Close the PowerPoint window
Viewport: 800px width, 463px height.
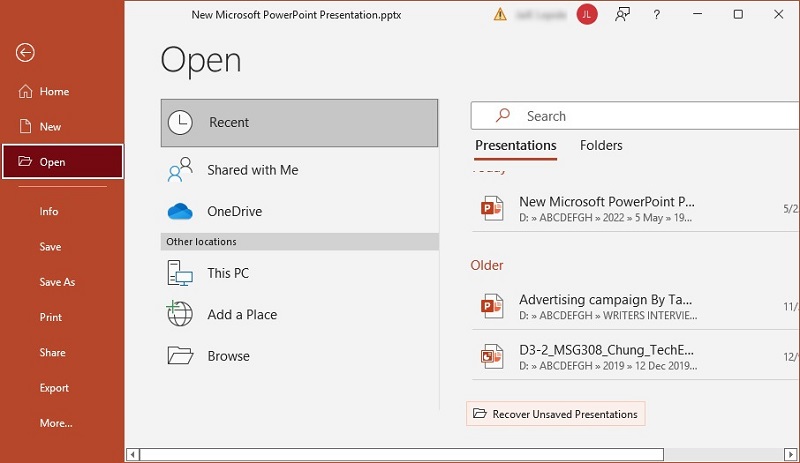[779, 14]
